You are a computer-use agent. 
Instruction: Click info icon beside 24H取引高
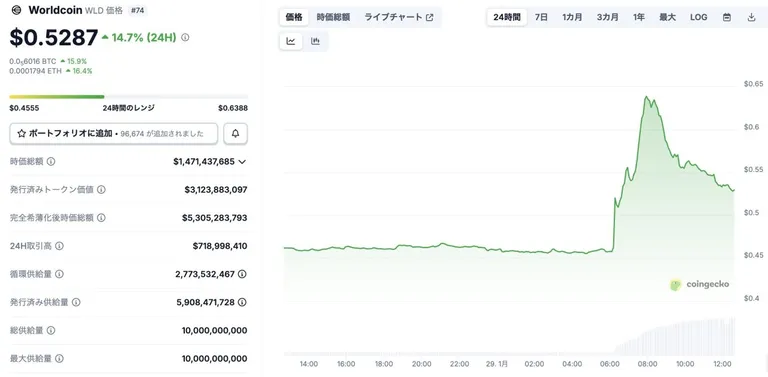(59, 246)
